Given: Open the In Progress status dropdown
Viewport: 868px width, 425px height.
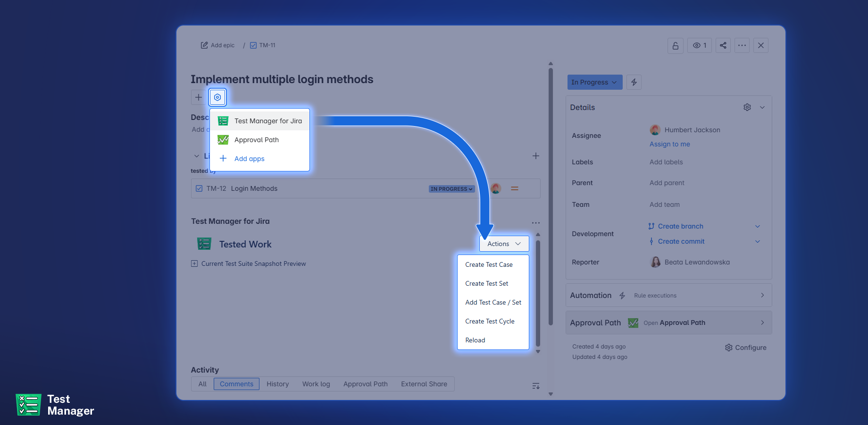Looking at the screenshot, I should tap(594, 82).
